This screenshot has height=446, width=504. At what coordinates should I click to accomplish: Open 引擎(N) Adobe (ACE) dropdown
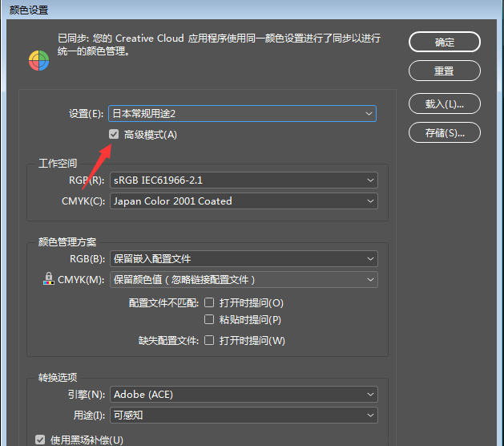coord(244,394)
